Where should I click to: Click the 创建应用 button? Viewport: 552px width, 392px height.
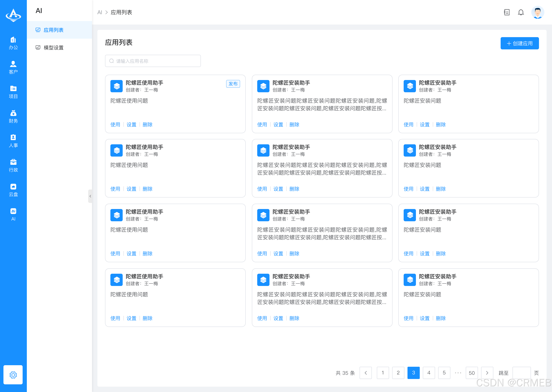519,43
